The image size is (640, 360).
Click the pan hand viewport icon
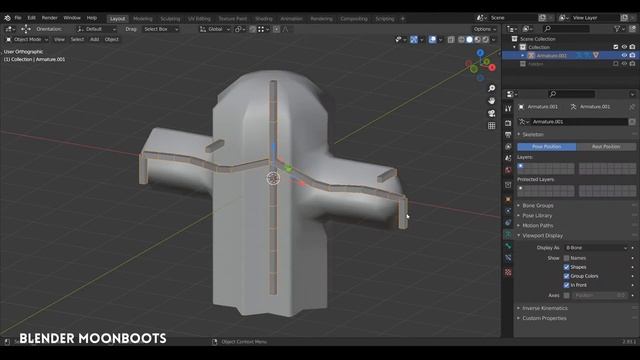492,100
